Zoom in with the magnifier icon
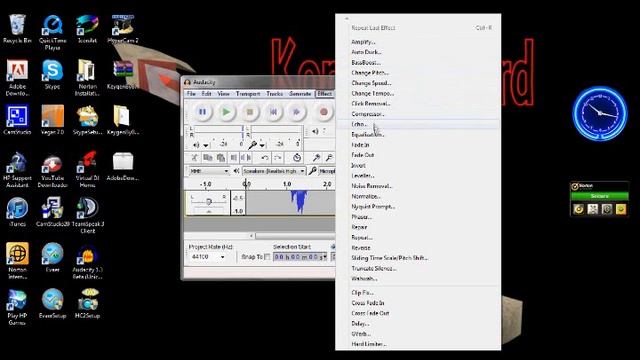640x360 pixels. 316,158
